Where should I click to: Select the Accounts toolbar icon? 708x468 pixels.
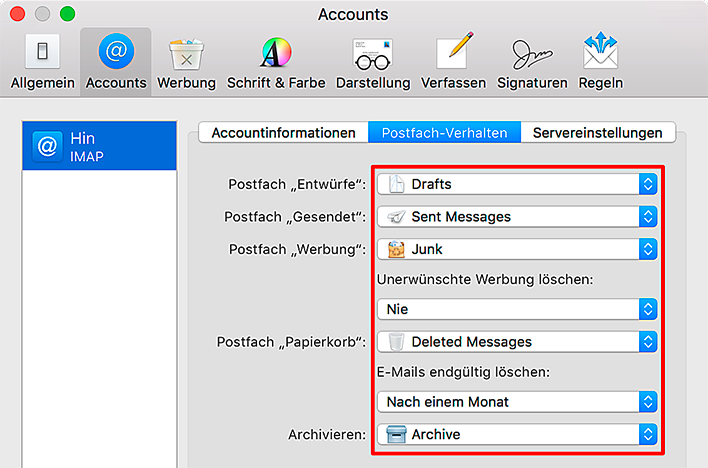pyautogui.click(x=116, y=62)
